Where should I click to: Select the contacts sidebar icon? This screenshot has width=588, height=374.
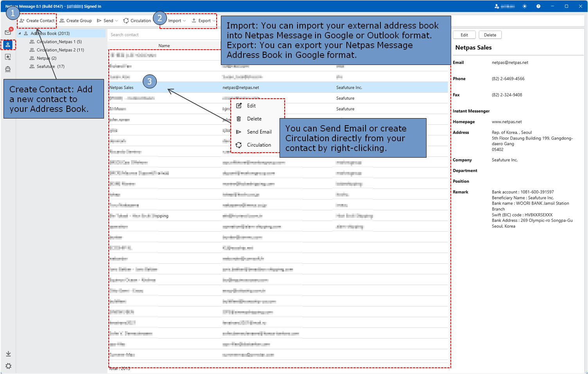(x=8, y=45)
